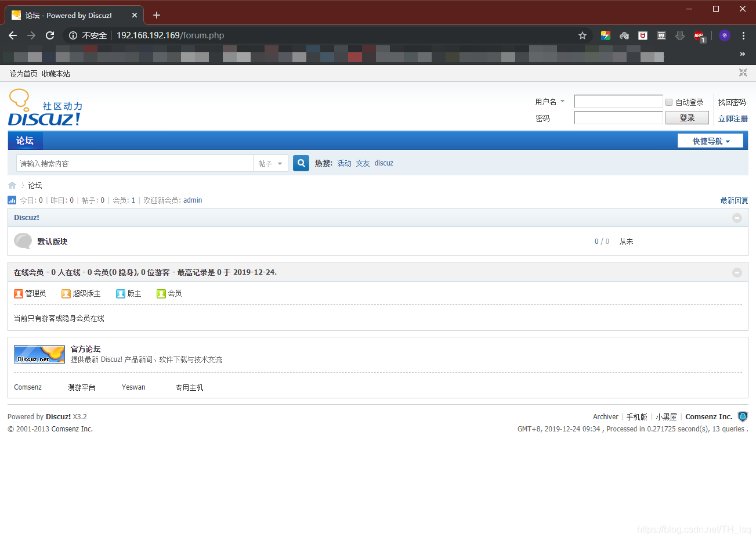Open new browser tab plus button
The width and height of the screenshot is (756, 540).
[157, 15]
